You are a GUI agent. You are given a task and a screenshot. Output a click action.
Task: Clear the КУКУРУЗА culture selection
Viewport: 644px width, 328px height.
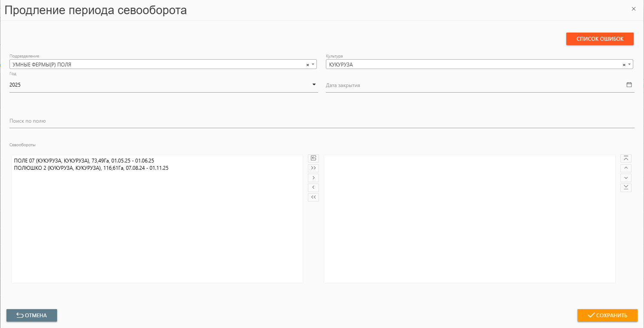pyautogui.click(x=624, y=65)
